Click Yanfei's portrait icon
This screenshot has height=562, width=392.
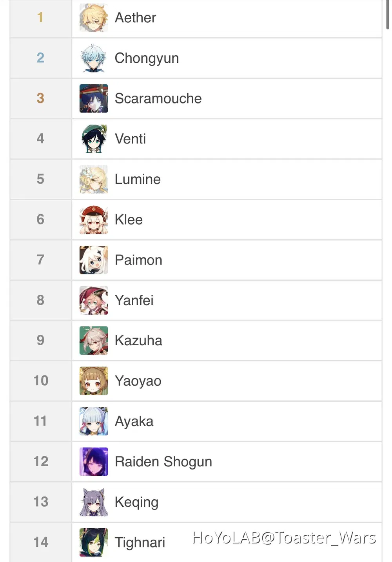(x=94, y=300)
